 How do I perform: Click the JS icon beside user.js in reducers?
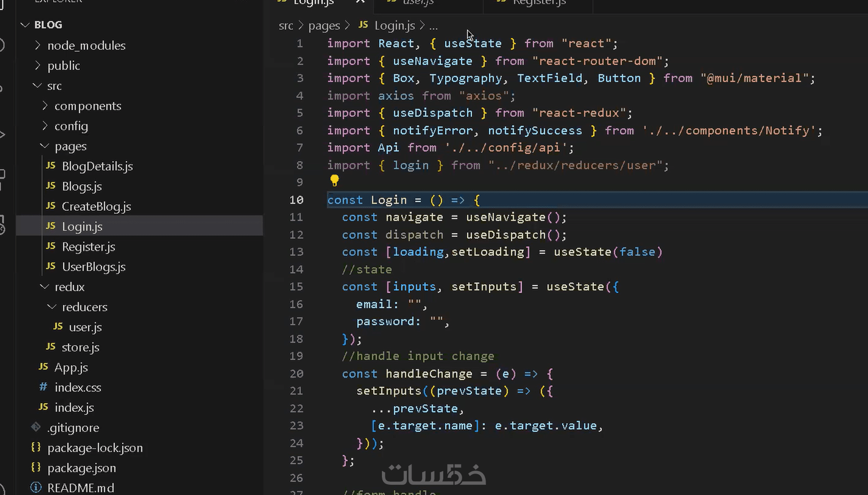click(x=58, y=326)
